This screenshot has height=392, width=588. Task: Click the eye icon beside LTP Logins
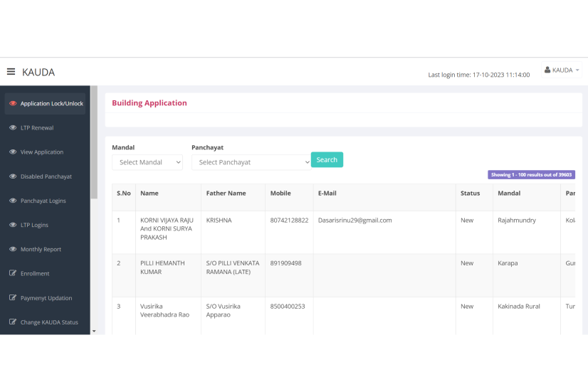pos(13,225)
